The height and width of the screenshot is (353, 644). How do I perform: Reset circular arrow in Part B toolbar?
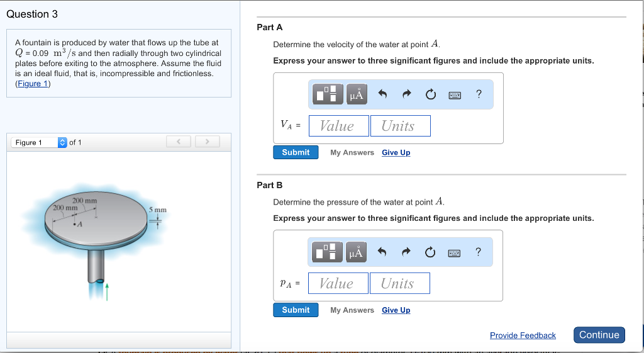point(430,252)
